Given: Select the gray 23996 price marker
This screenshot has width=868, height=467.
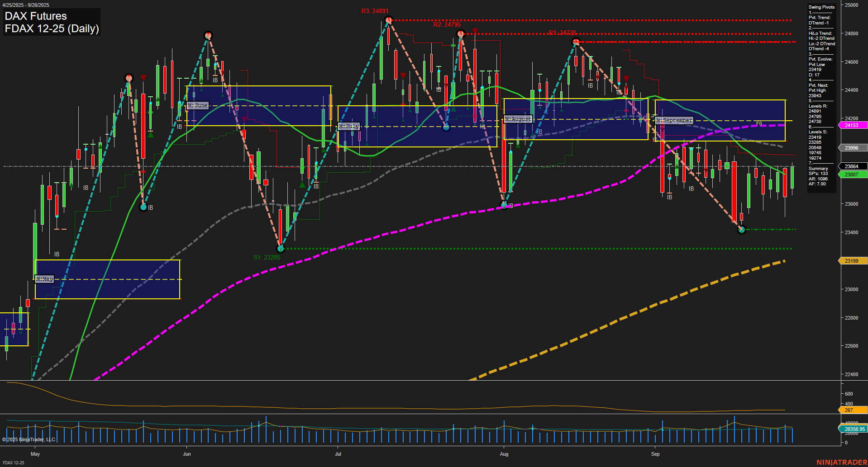Looking at the screenshot, I should [853, 148].
